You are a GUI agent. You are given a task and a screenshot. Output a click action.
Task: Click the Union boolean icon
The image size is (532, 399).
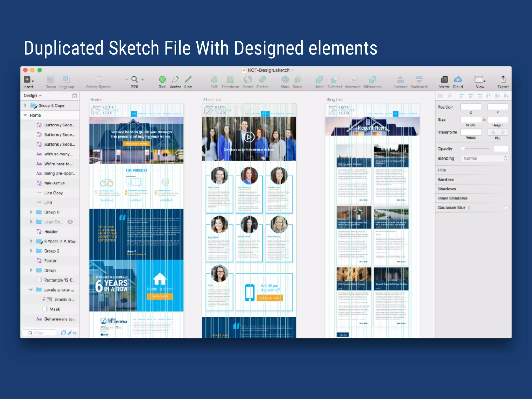pos(319,79)
